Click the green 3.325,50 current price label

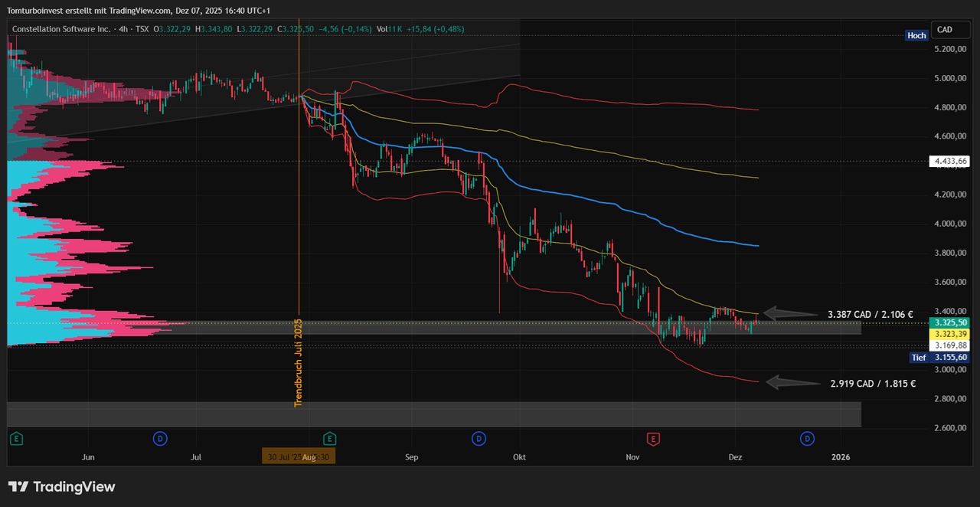[950, 323]
